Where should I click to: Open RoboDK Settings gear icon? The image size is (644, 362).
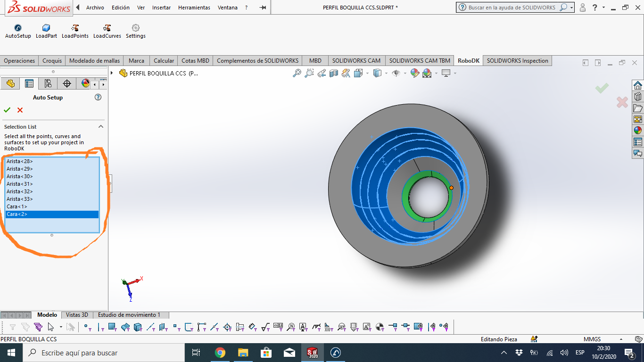click(136, 28)
